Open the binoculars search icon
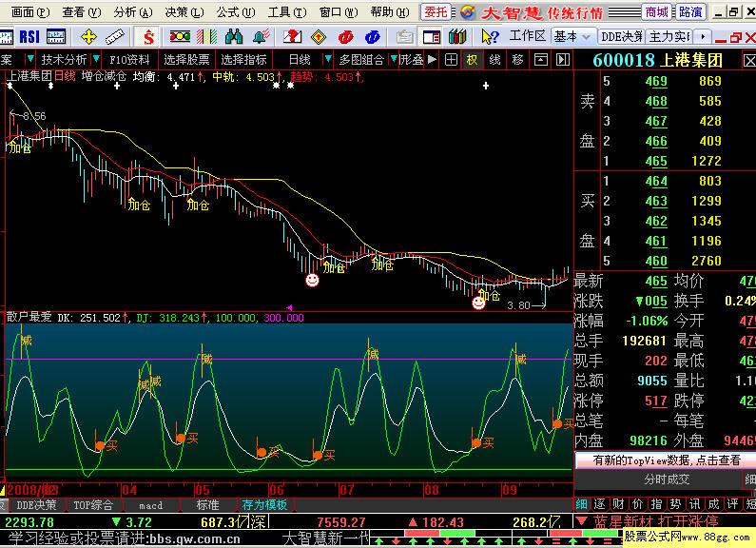Image resolution: width=756 pixels, height=548 pixels. (234, 37)
